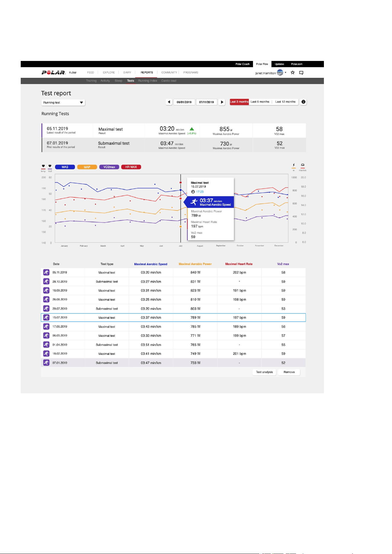Open the Feed menu
392x554 pixels.
91,73
